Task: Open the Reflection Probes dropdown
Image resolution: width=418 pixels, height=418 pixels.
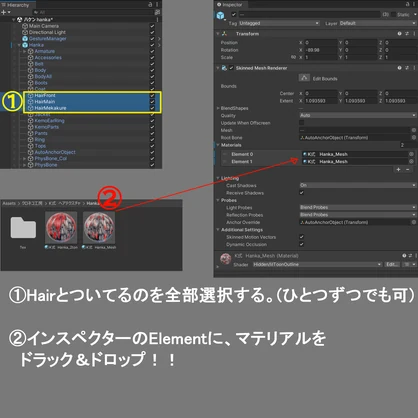Action: click(x=358, y=215)
